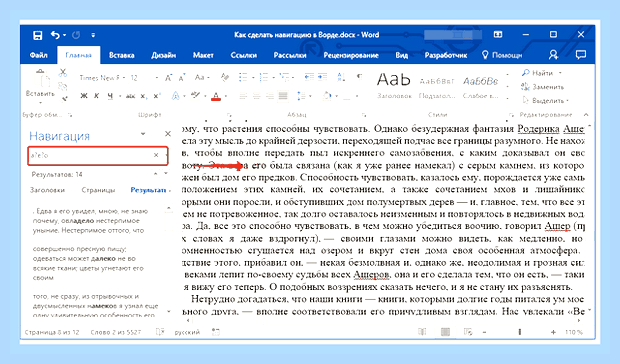Open the Выделить menu
Image resolution: width=620 pixels, height=364 pixels.
[x=545, y=101]
